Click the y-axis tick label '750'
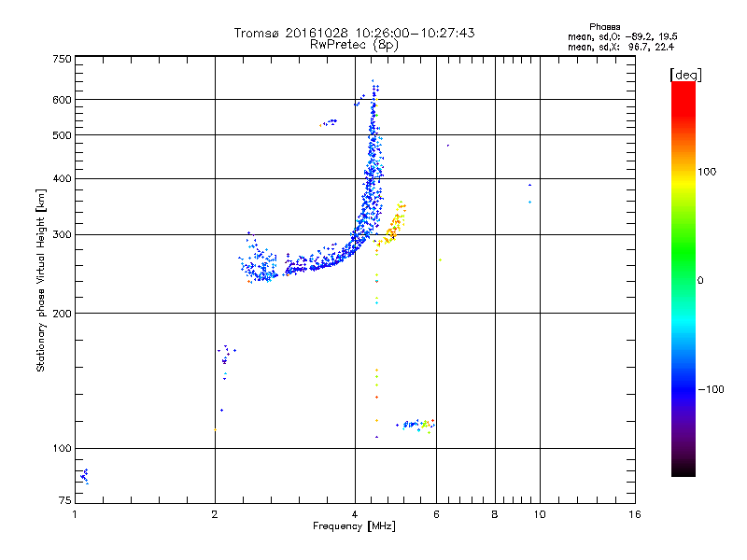Image resolution: width=747 pixels, height=560 pixels. click(x=62, y=59)
